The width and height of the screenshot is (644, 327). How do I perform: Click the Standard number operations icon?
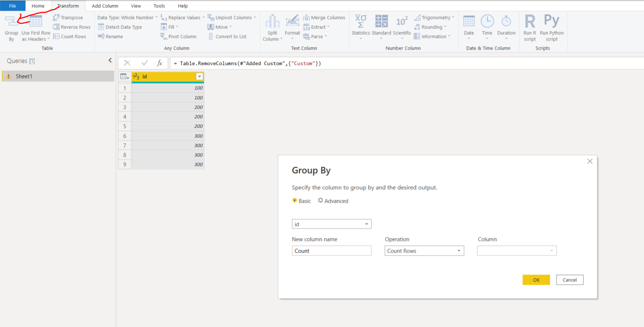click(x=381, y=21)
